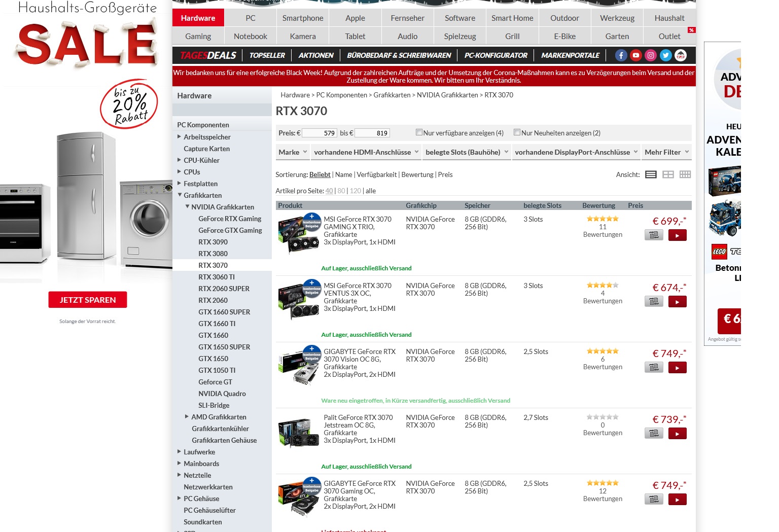
Task: Add GIGABYTE Gaming OC to compare list
Action: [x=654, y=500]
